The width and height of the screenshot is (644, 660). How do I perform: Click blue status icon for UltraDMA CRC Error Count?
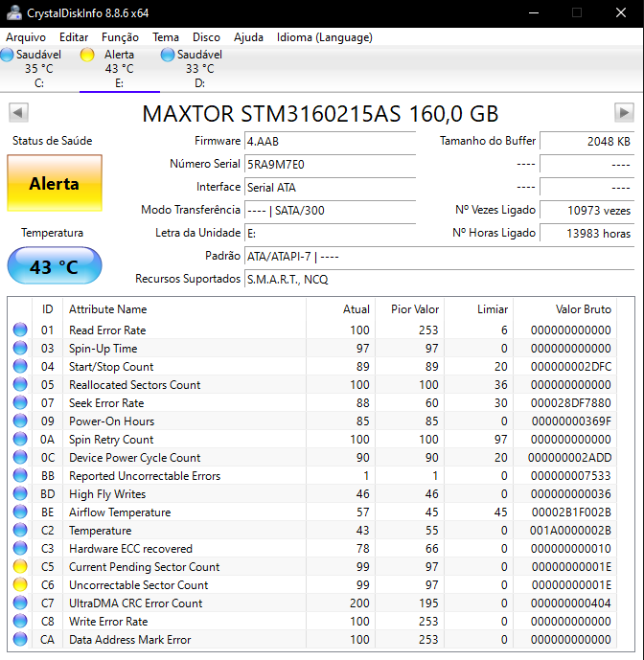[20, 603]
